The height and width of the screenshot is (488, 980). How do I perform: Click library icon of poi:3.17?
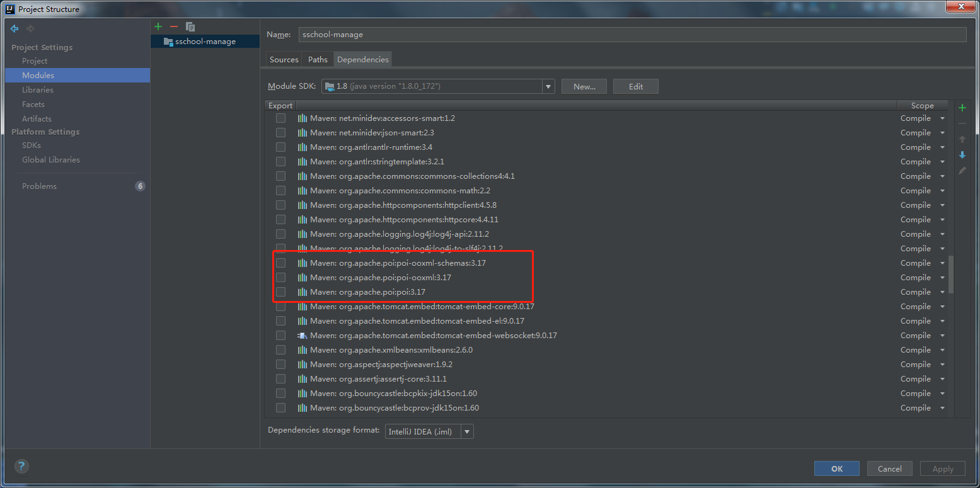(303, 292)
